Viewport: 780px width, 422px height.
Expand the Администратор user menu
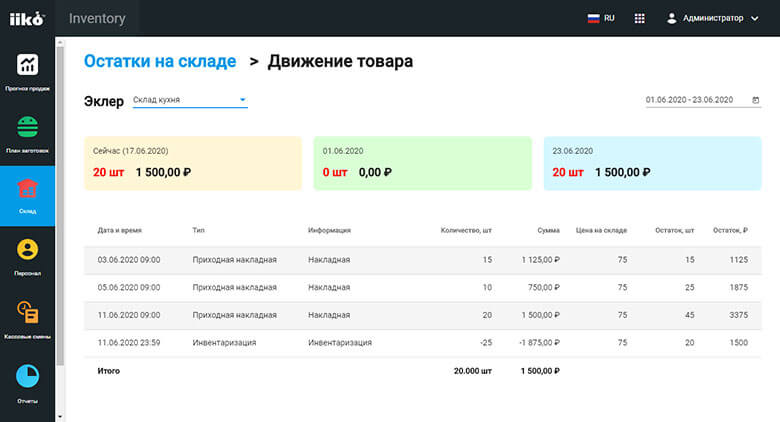coord(712,18)
